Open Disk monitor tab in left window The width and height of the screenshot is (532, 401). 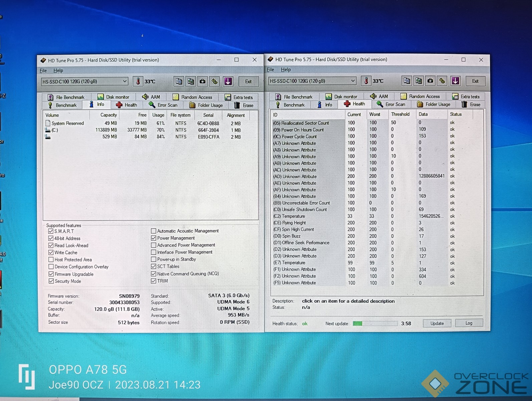click(x=113, y=97)
